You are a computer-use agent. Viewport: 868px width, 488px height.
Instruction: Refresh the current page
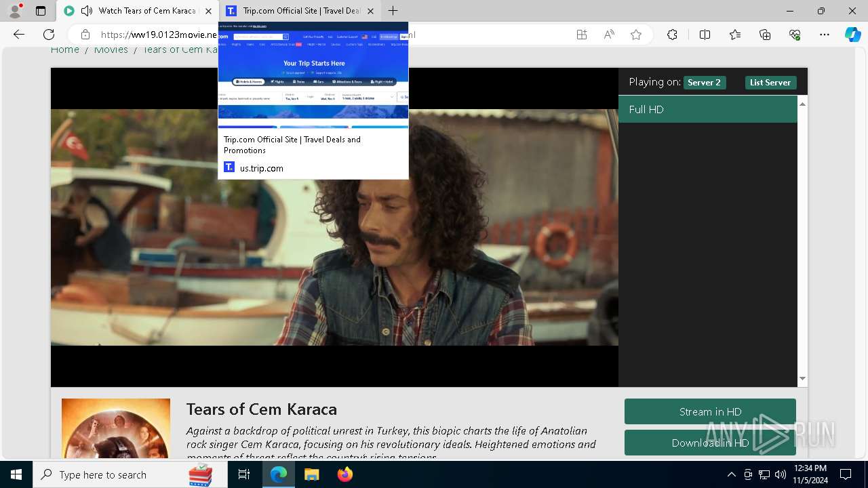49,35
